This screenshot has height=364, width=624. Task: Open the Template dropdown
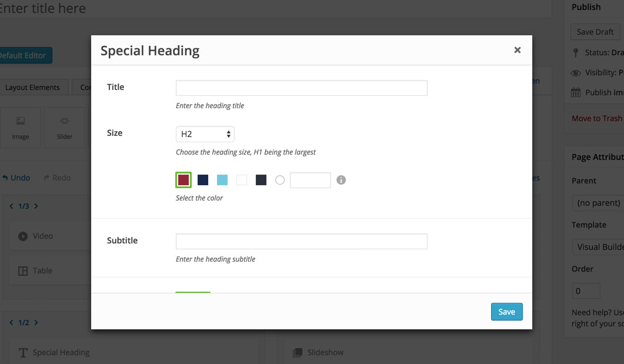click(x=598, y=247)
